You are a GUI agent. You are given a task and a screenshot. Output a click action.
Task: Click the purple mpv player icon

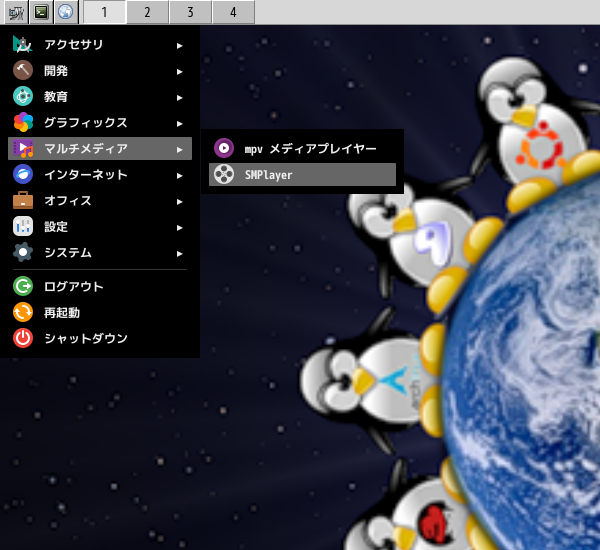click(224, 148)
